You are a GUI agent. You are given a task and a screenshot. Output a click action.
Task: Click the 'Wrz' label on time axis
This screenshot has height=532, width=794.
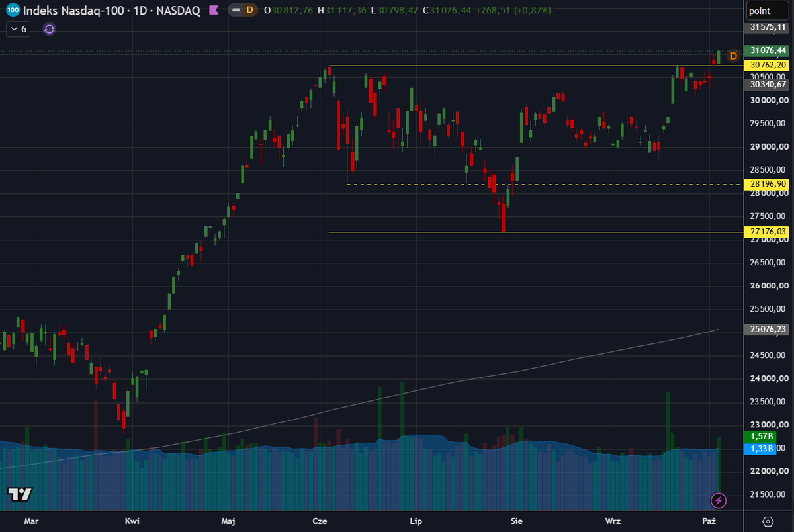pyautogui.click(x=613, y=521)
